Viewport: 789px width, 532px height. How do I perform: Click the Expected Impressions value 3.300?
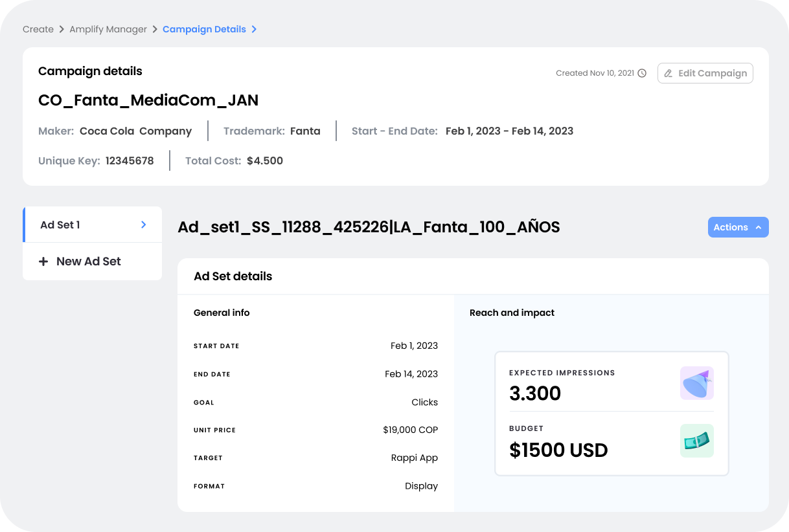click(x=535, y=393)
